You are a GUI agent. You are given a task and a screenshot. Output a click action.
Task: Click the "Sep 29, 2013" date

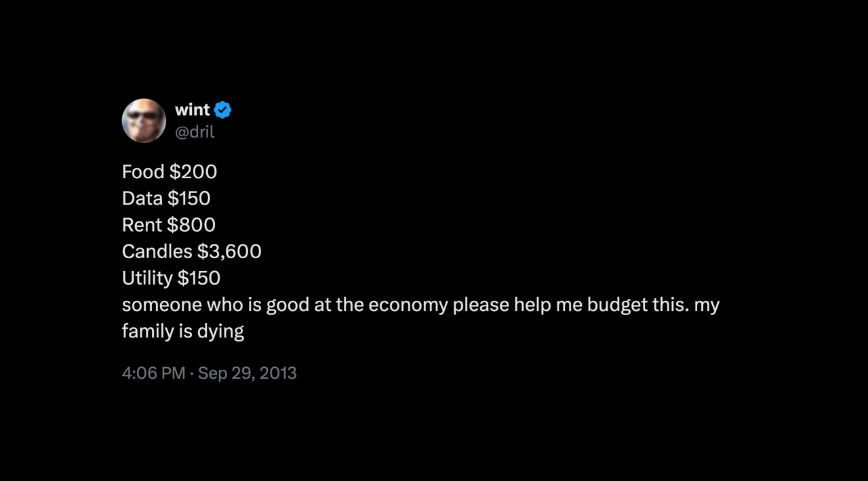tap(248, 373)
